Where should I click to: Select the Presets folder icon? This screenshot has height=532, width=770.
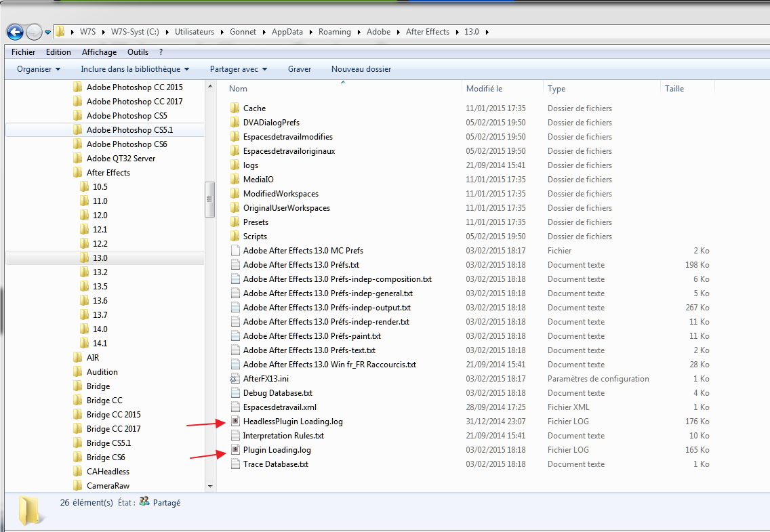click(x=235, y=222)
